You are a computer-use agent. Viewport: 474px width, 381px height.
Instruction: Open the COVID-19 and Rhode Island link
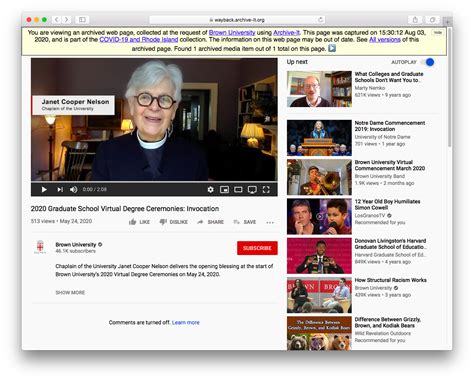click(x=139, y=40)
